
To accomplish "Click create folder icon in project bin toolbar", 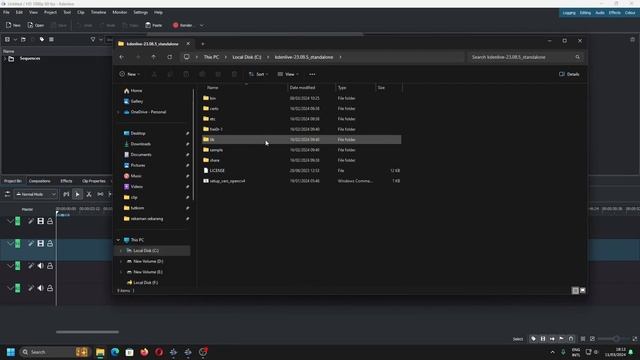I will tap(23, 40).
